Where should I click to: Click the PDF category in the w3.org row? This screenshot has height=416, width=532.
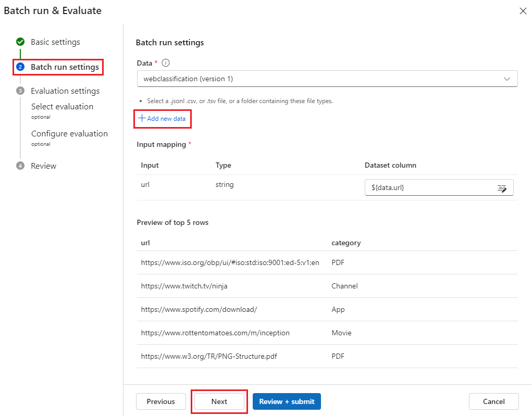click(x=338, y=356)
